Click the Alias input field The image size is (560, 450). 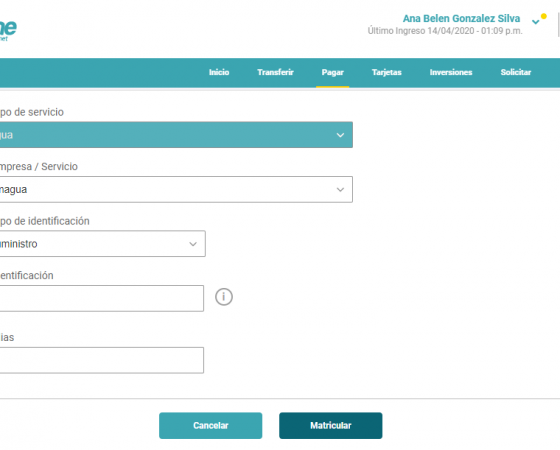coord(102,360)
